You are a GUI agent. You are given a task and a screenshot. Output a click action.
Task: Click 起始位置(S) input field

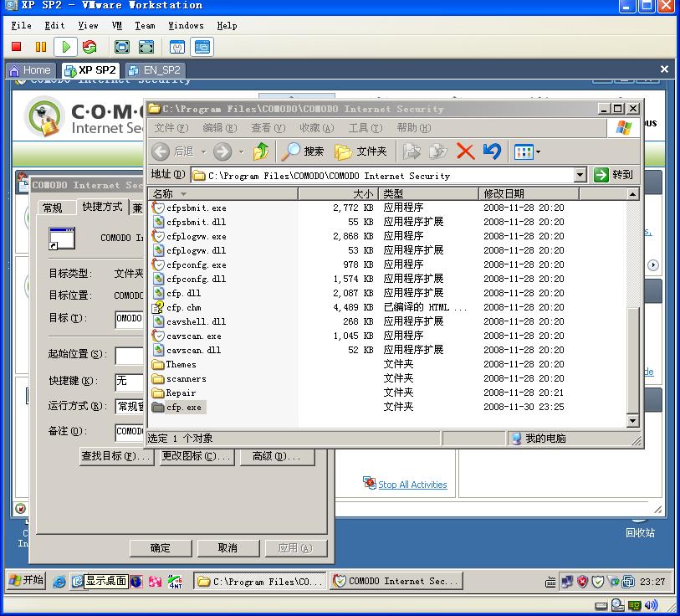tap(130, 355)
